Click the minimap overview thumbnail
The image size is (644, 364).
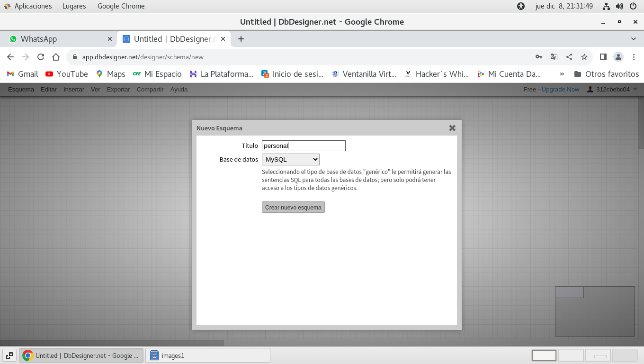[x=594, y=311]
